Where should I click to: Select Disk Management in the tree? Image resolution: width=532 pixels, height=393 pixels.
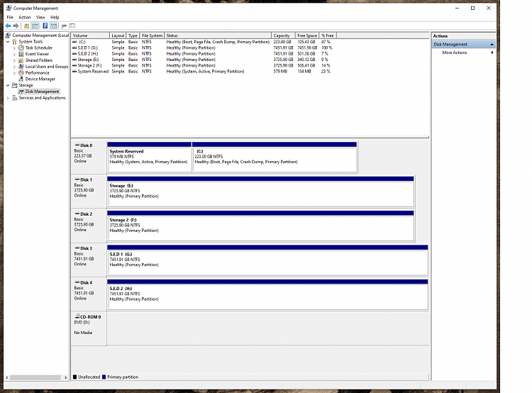[x=42, y=92]
